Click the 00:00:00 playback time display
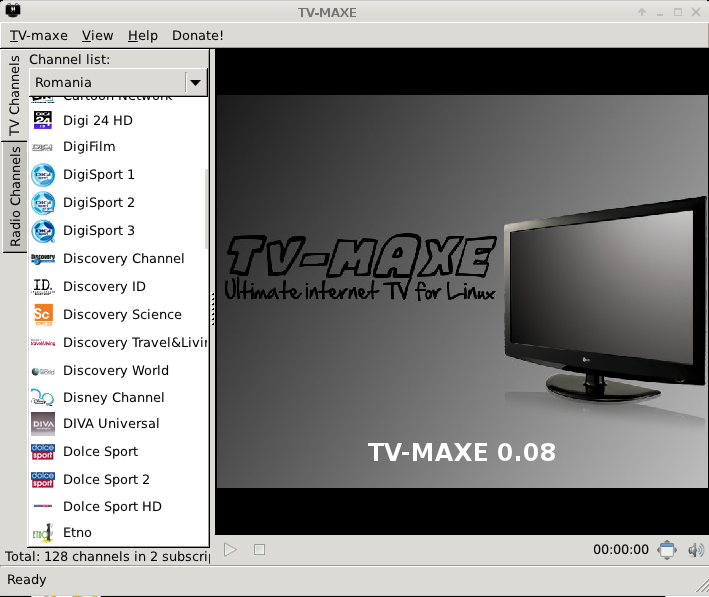Image resolution: width=709 pixels, height=597 pixels. (x=621, y=550)
